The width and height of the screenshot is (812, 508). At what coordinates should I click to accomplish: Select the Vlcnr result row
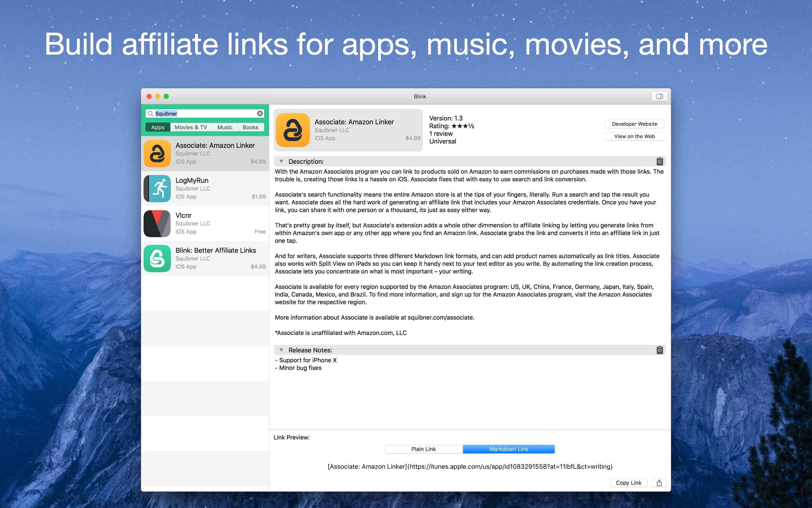(x=205, y=224)
